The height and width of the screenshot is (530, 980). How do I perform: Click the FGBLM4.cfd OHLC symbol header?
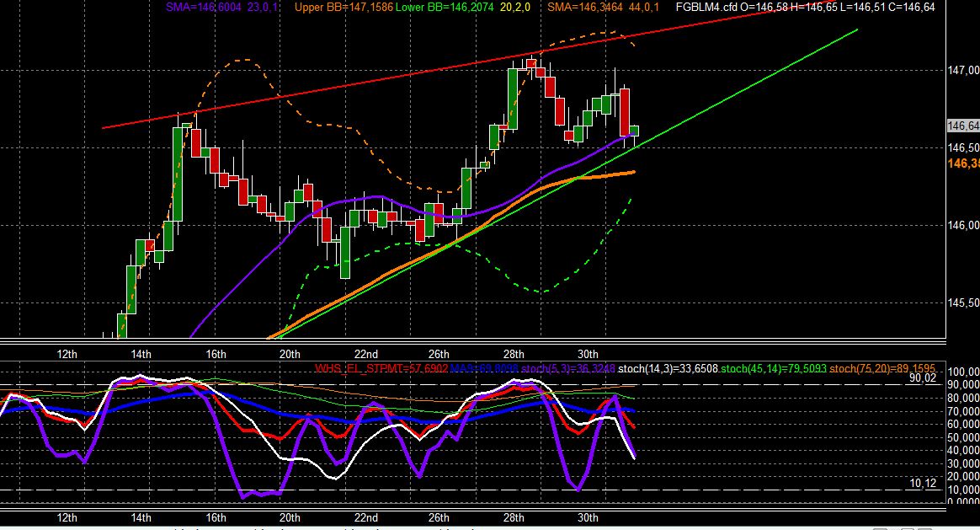806,8
